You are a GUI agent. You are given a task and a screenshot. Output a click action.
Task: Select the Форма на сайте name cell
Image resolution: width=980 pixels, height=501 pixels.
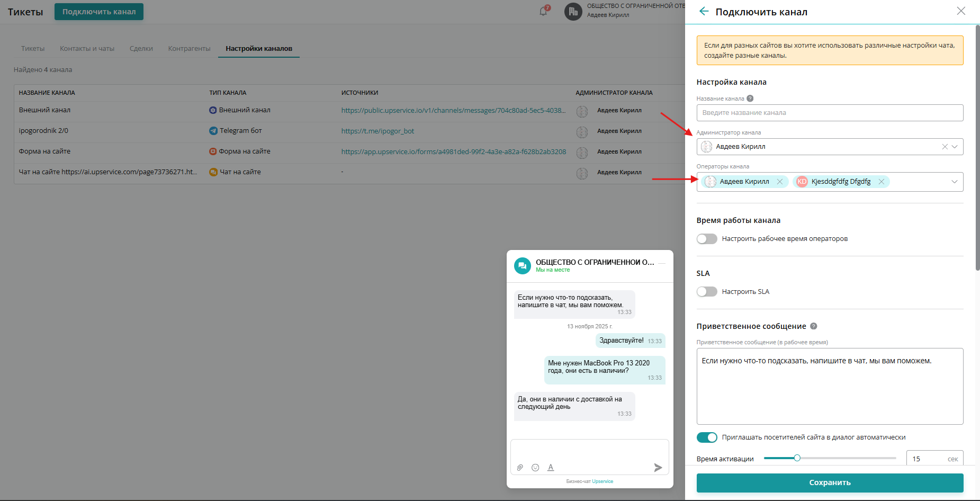44,151
